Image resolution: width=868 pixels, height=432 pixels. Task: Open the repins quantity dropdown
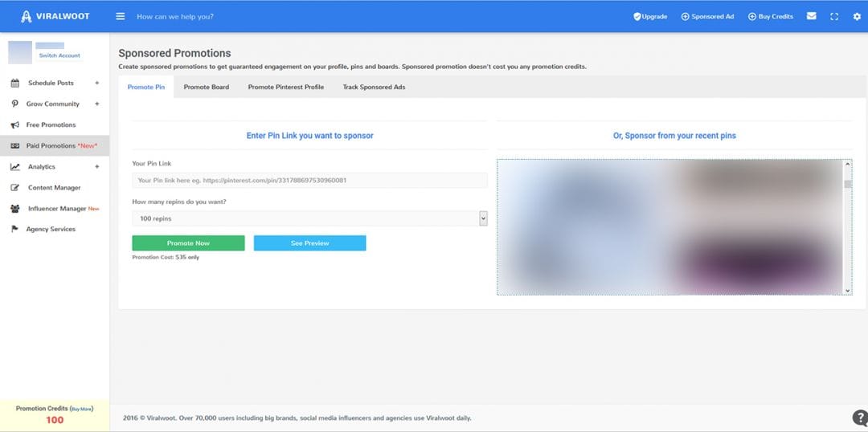click(309, 218)
